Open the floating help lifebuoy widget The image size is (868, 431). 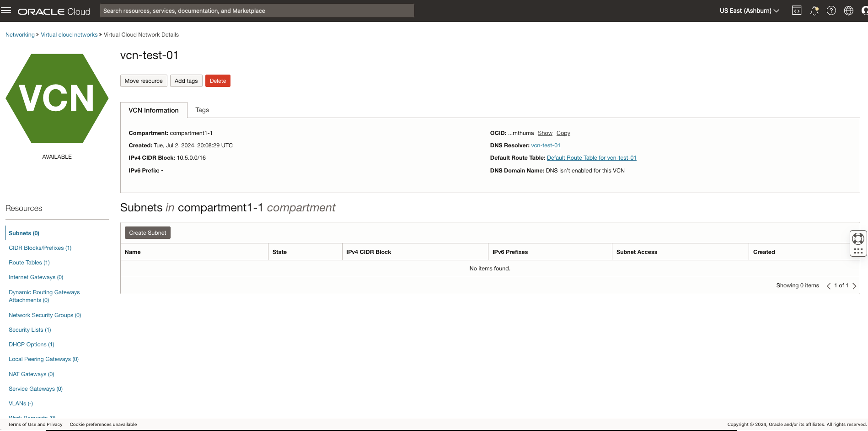tap(857, 238)
